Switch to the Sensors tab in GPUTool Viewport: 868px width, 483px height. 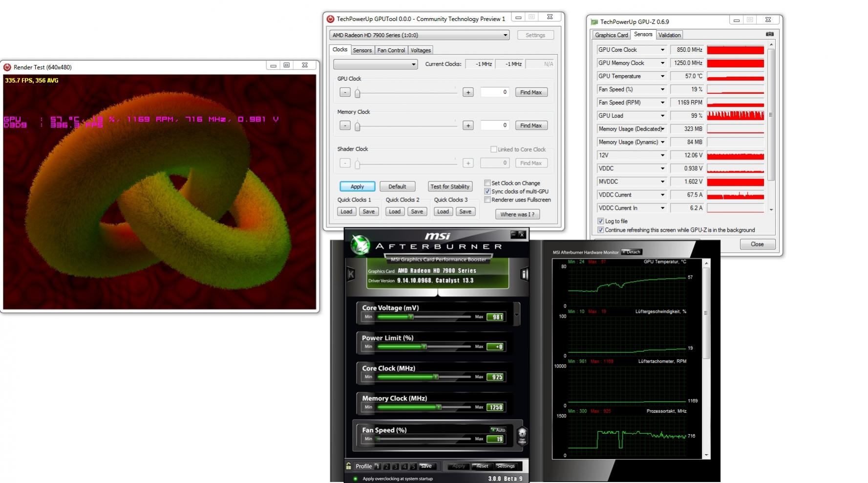362,50
